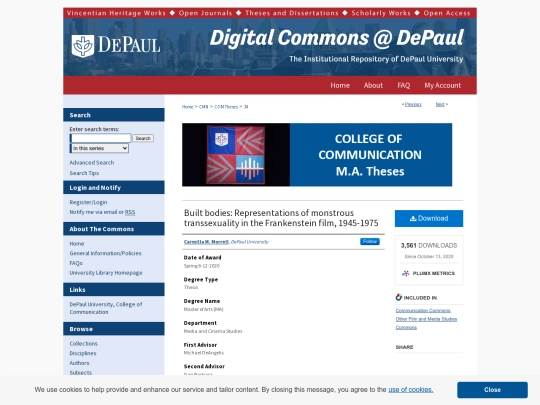Screen dimensions: 540x405
Task: Open Search Tips
Action: (84, 173)
